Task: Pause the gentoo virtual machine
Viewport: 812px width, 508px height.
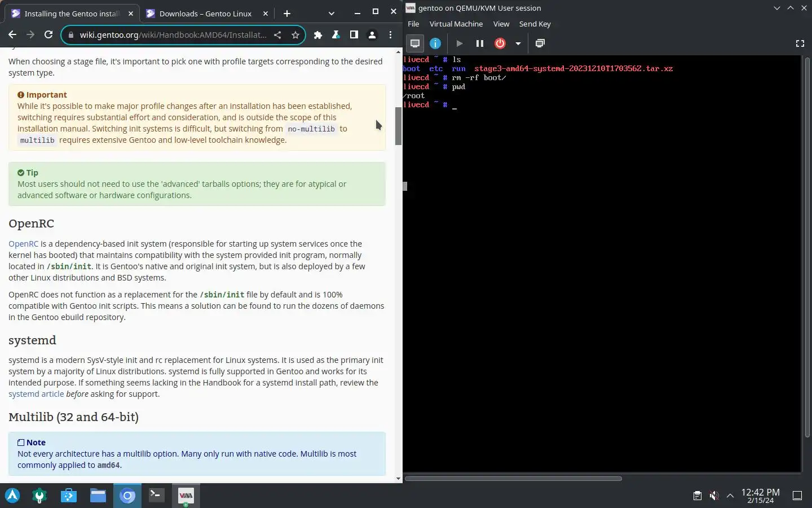Action: point(479,43)
